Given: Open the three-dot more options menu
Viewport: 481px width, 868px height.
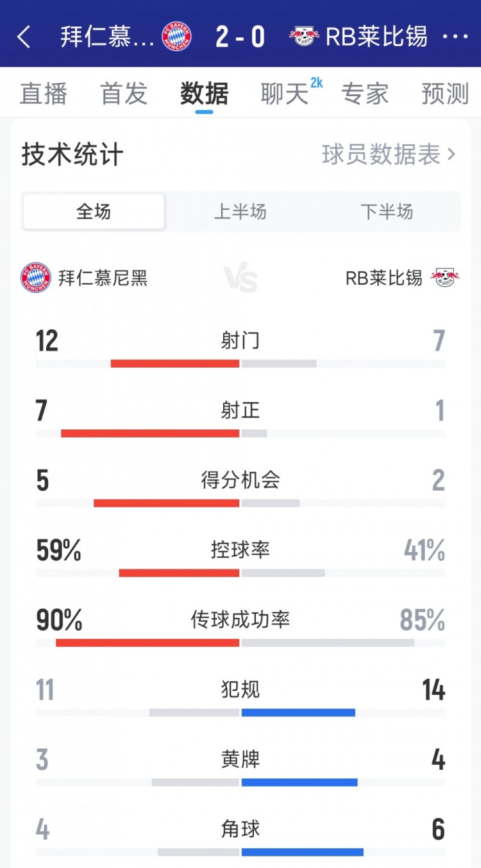Looking at the screenshot, I should point(455,37).
